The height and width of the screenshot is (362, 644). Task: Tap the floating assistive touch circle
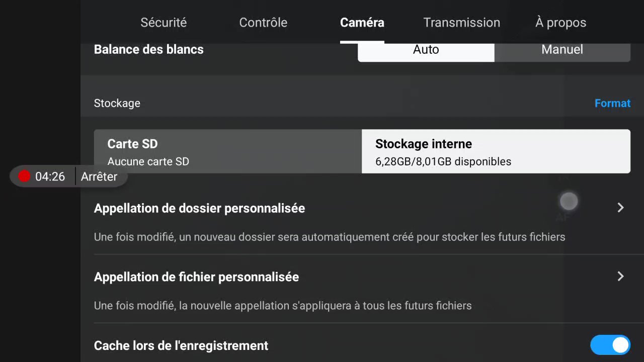[569, 202]
